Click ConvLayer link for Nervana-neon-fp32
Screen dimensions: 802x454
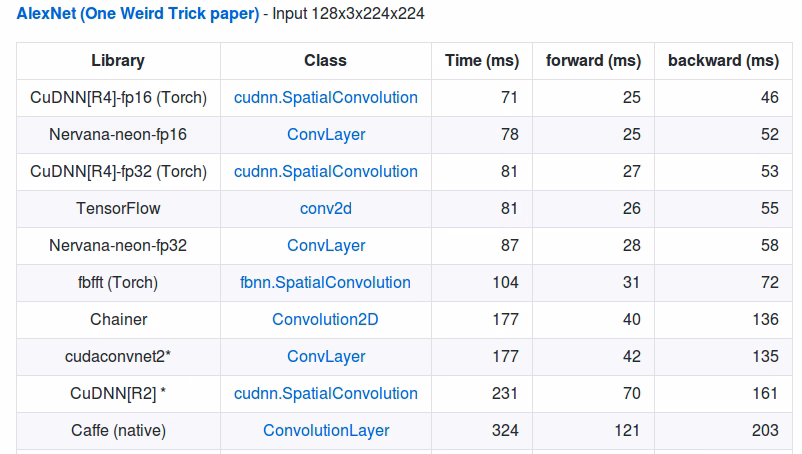coord(326,246)
